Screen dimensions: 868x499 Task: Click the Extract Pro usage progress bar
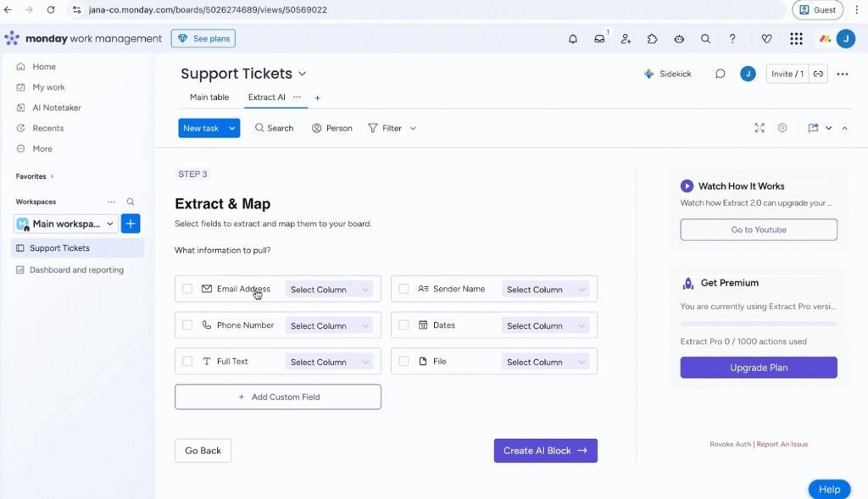pyautogui.click(x=758, y=324)
